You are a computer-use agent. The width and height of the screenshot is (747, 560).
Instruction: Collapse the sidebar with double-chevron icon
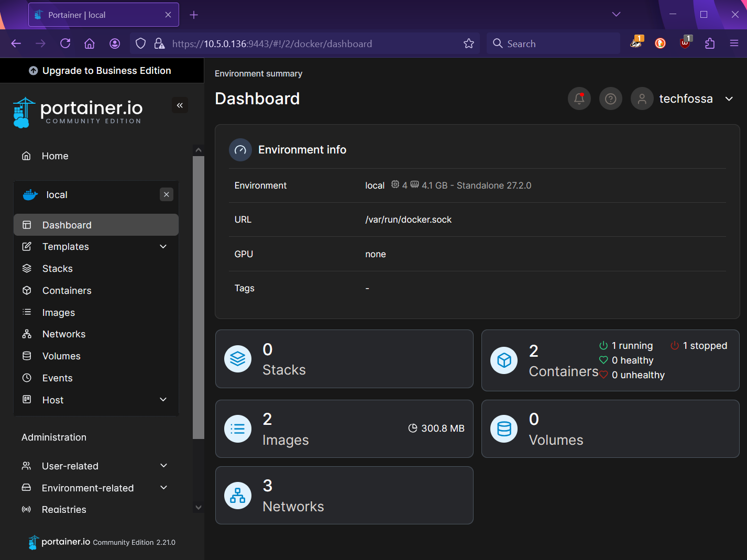coord(180,105)
